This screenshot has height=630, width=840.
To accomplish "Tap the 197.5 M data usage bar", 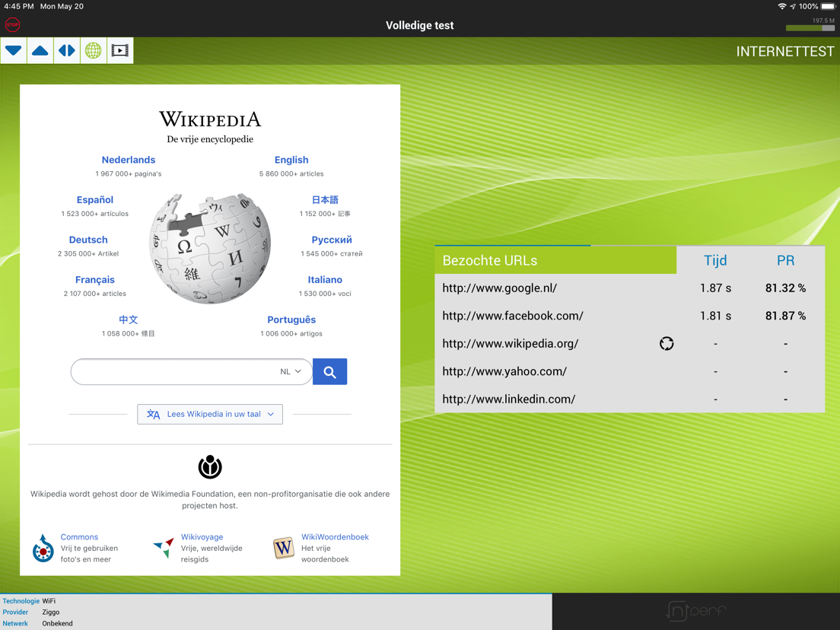I will 810,28.
